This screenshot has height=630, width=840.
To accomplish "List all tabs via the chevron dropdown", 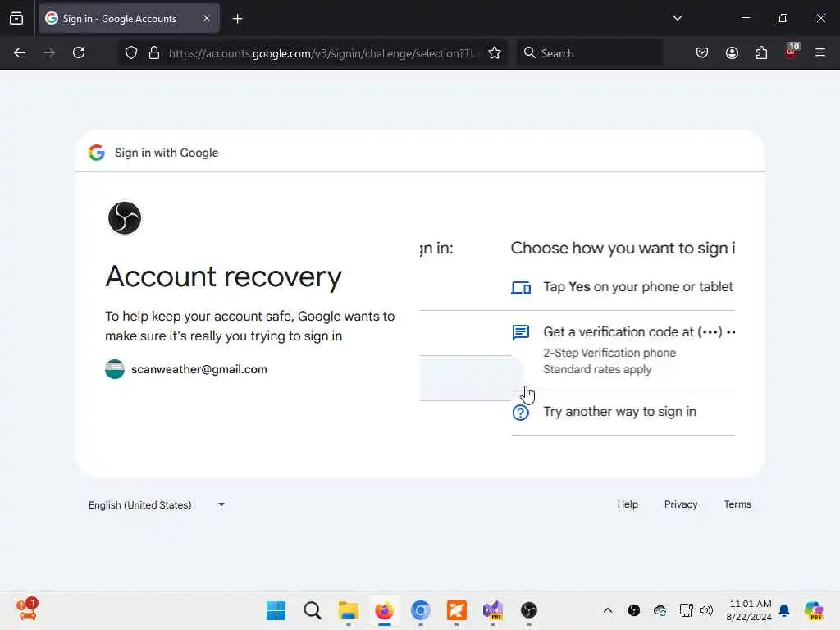I will pyautogui.click(x=677, y=18).
